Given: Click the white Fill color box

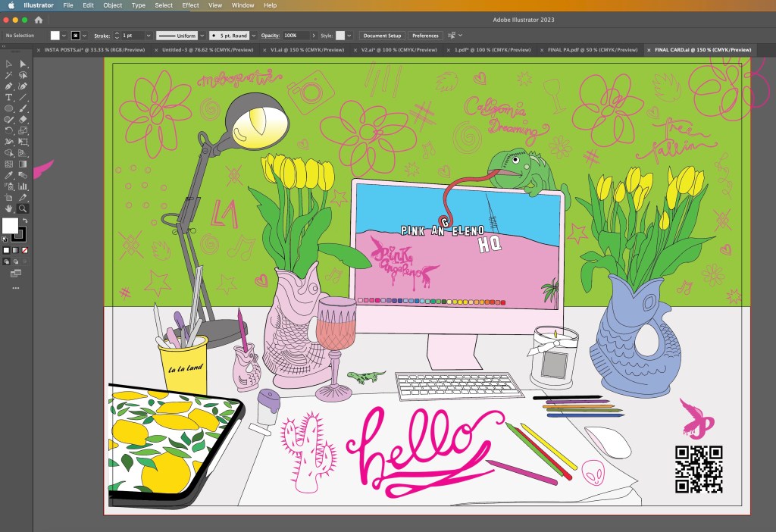Looking at the screenshot, I should (x=10, y=226).
